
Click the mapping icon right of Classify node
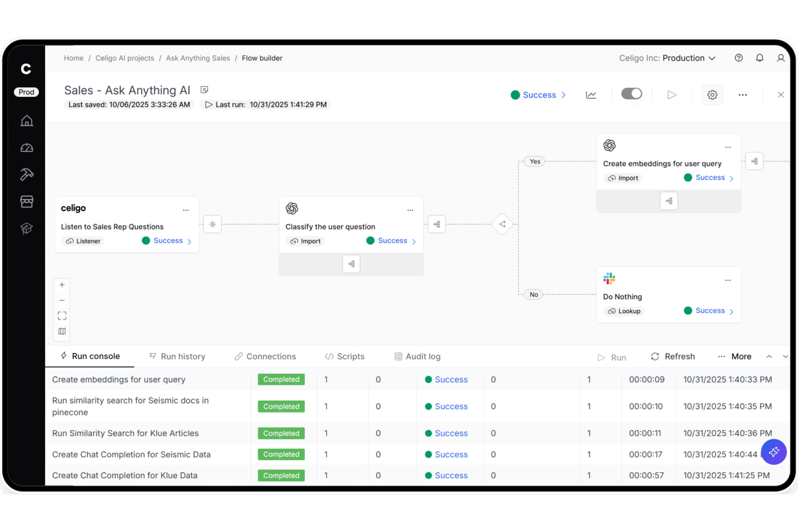[x=437, y=224]
